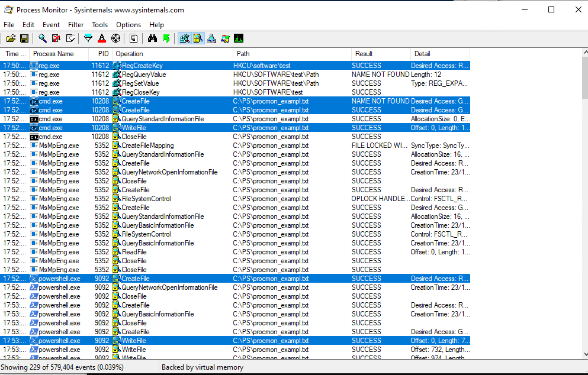Toggle Show Profiling Events graph icon
The width and height of the screenshot is (588, 375).
[x=239, y=38]
